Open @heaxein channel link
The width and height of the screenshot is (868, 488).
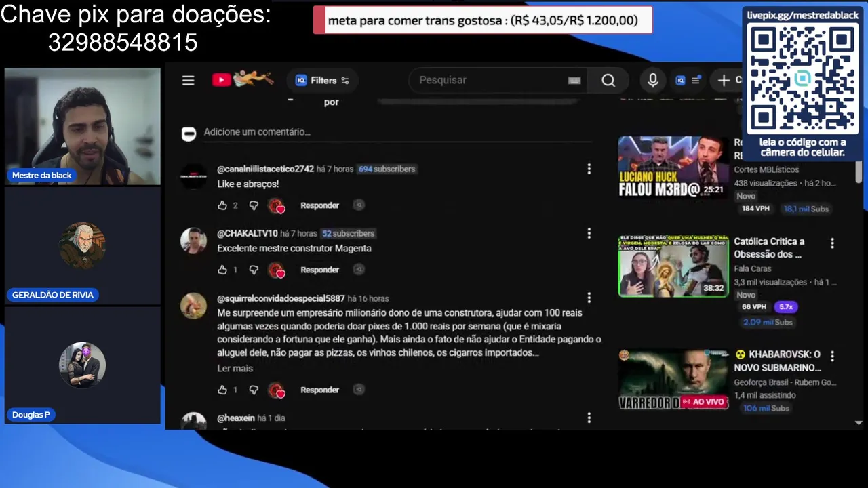coord(235,418)
